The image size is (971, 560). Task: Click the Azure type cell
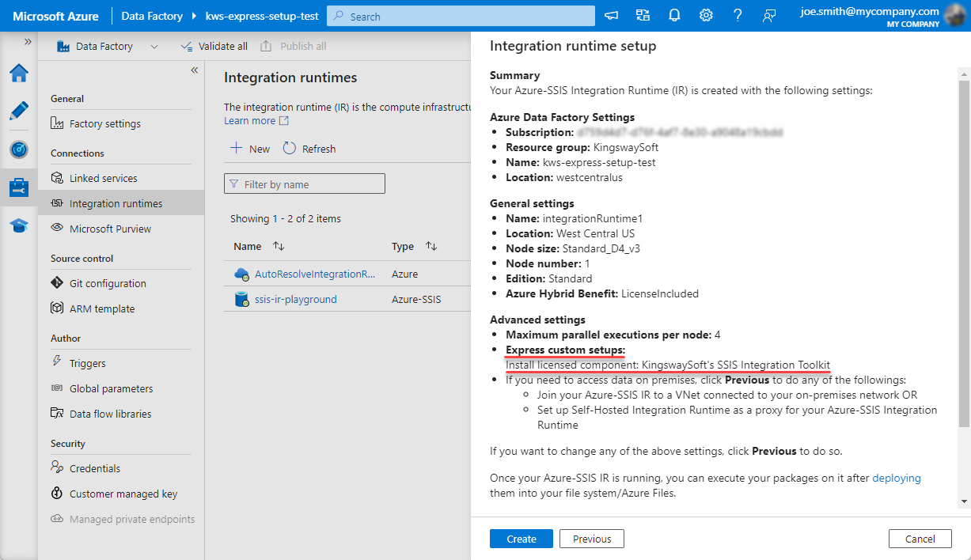404,274
